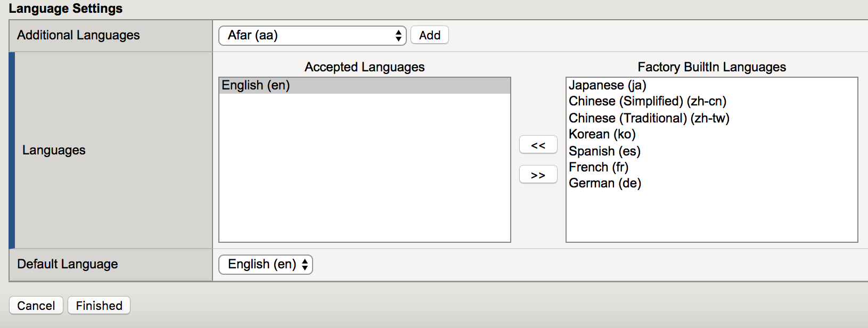The width and height of the screenshot is (868, 328).
Task: Move language to Factory with the >> button
Action: (x=538, y=175)
